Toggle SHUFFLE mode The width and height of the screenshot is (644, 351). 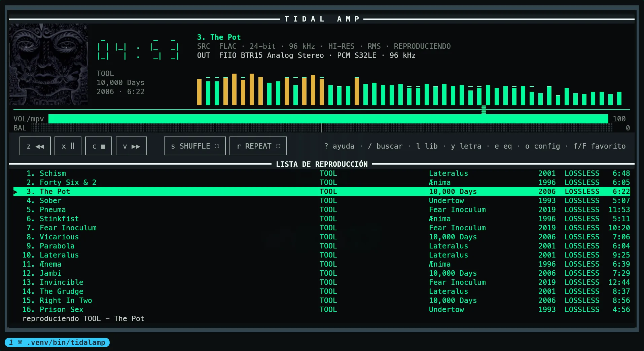tap(195, 146)
